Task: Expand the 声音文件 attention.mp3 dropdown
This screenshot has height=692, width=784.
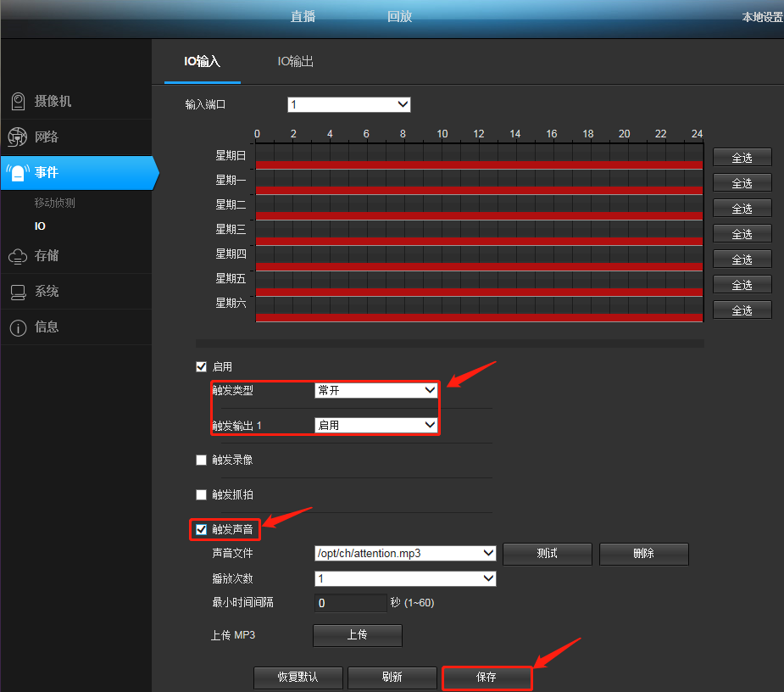Action: pos(404,553)
